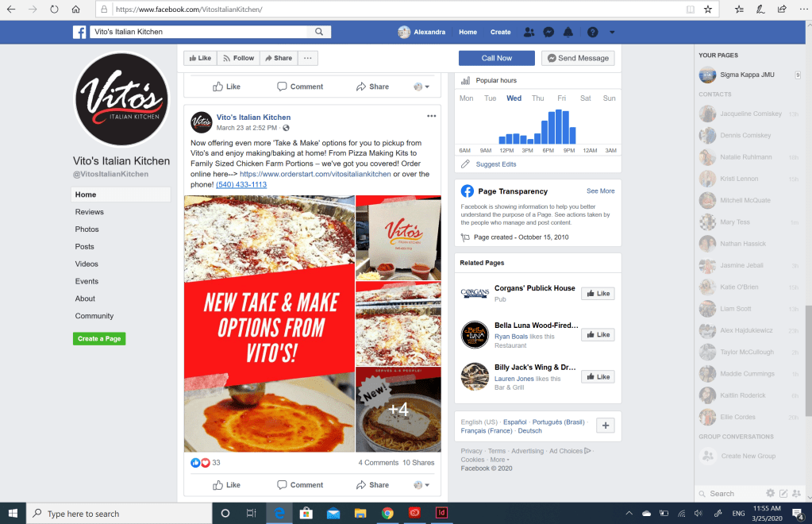Open Photos in the page sidebar
The image size is (812, 524).
pyautogui.click(x=87, y=229)
